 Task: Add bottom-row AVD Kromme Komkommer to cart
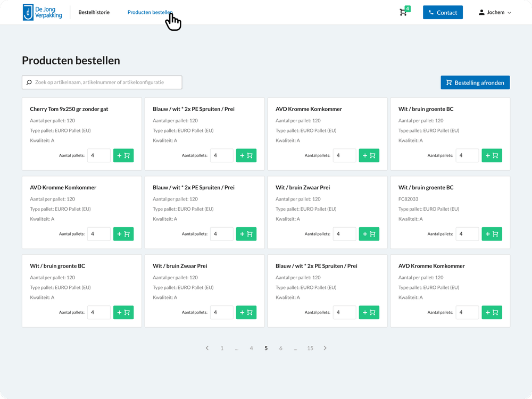click(492, 312)
